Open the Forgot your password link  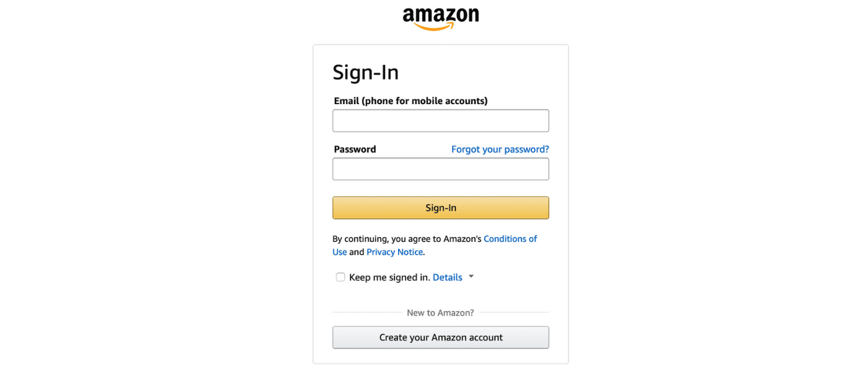tap(500, 149)
